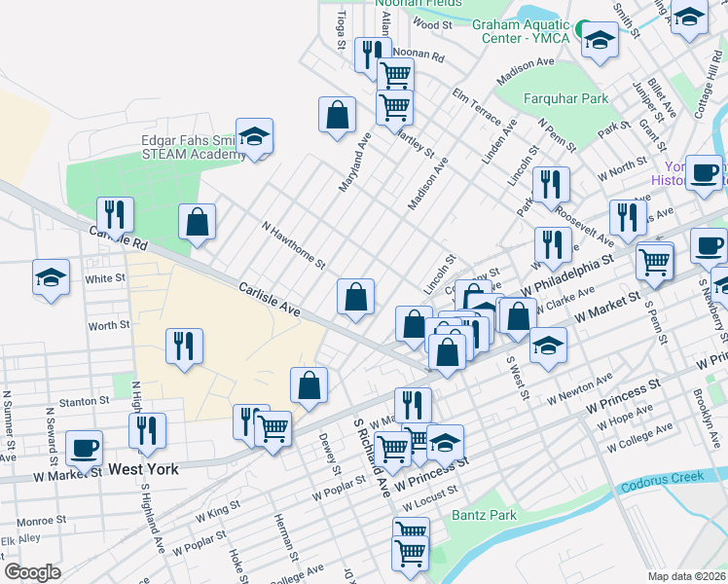Click the Farquhar Park label
The height and width of the screenshot is (584, 728).
566,98
